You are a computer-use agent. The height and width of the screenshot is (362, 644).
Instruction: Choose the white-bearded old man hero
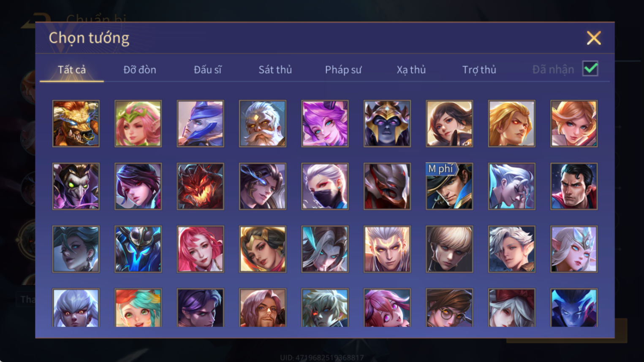pyautogui.click(x=263, y=124)
